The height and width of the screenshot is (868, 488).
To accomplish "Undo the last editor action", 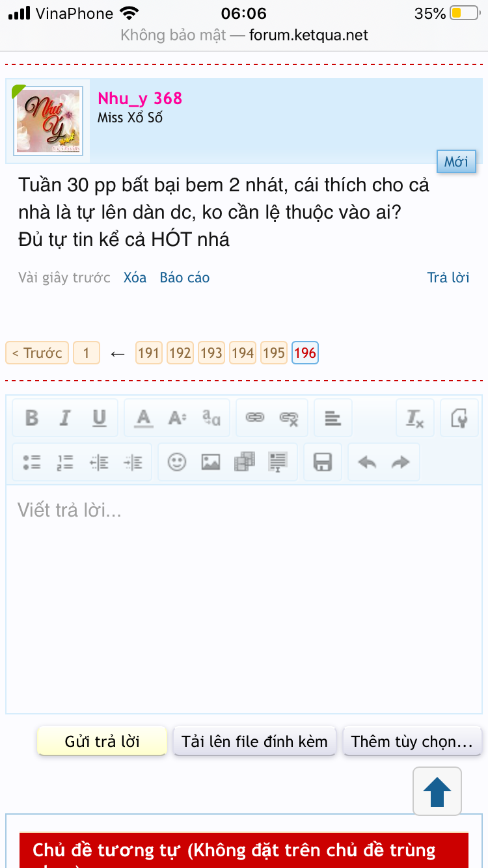I will pos(367,462).
